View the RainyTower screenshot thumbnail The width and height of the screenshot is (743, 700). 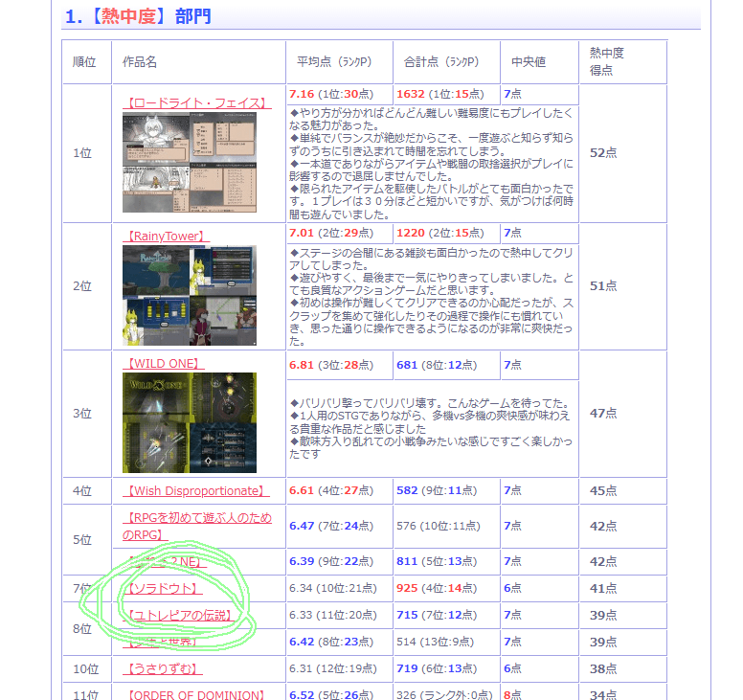(x=189, y=295)
